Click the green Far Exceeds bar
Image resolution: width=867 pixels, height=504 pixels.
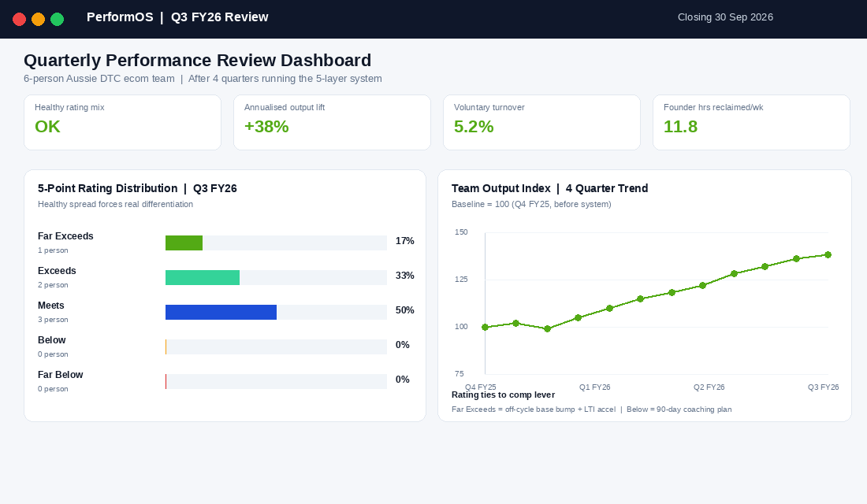tap(184, 243)
